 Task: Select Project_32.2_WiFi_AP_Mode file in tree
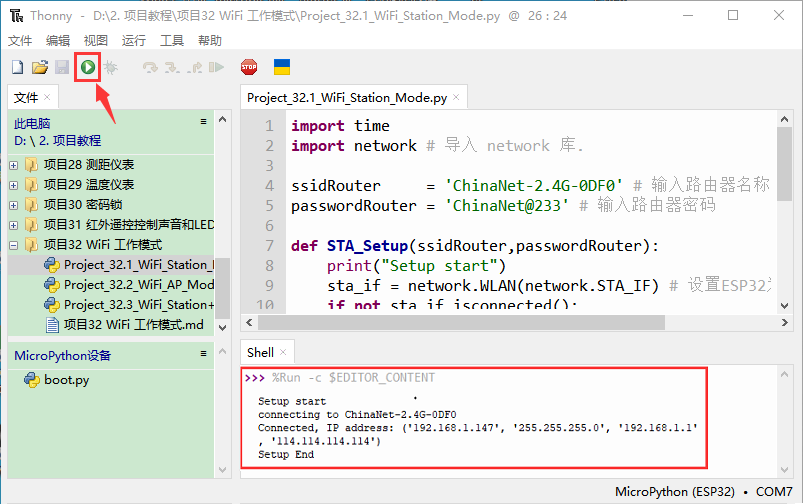pos(137,285)
